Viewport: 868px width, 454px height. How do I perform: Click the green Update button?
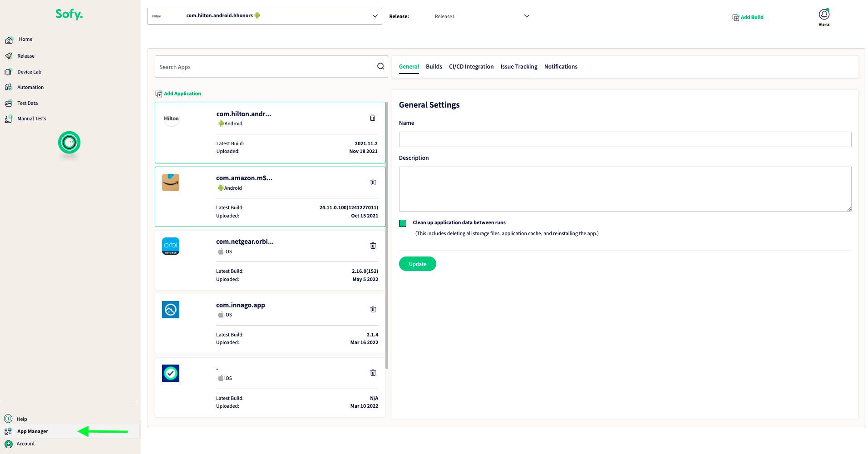418,264
